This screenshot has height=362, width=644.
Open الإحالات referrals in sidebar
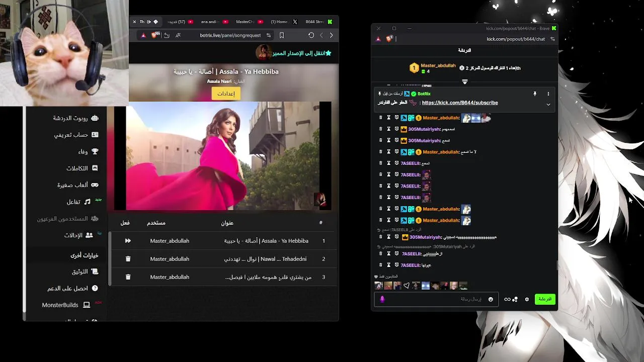tap(78, 235)
